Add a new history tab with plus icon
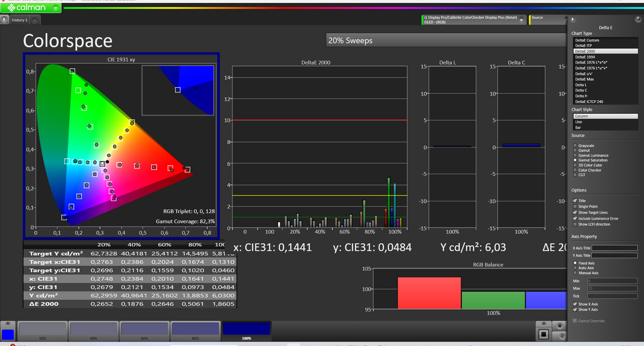Image resolution: width=644 pixels, height=346 pixels. pos(34,21)
